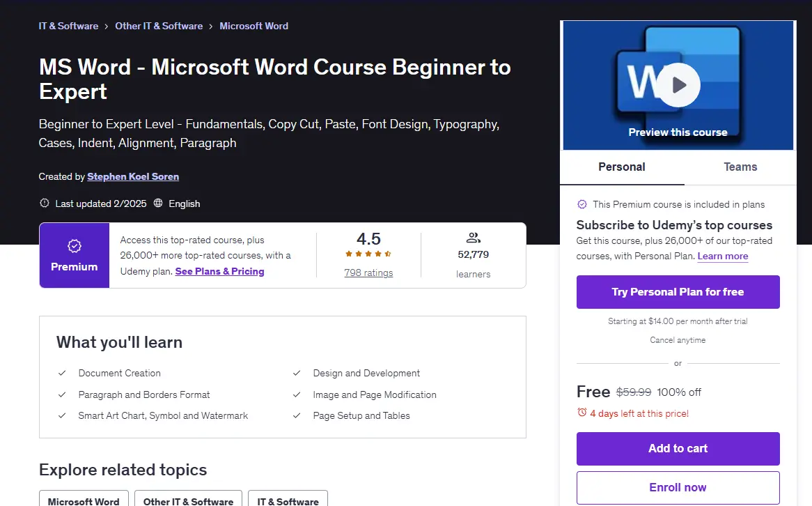Select the Other IT & Software topic chip
The image size is (812, 506).
pos(189,499)
